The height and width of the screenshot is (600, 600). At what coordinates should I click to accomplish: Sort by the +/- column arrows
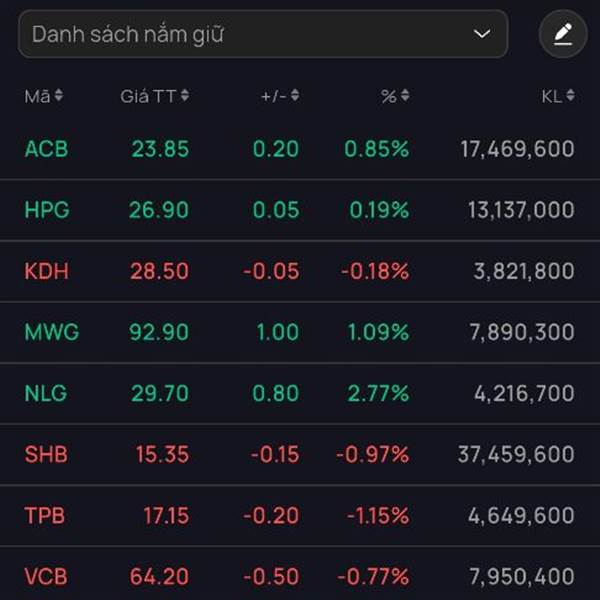[295, 96]
